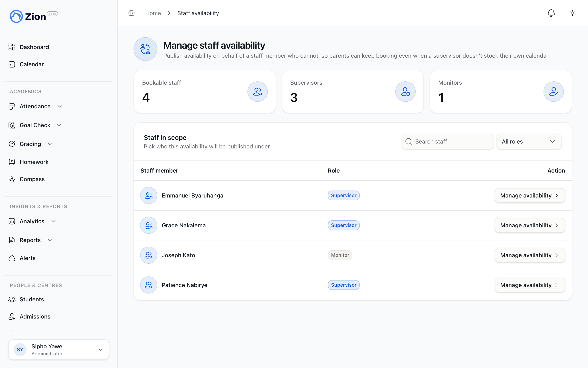This screenshot has width=588, height=368.
Task: Click the Dashboard grid icon
Action: [12, 47]
